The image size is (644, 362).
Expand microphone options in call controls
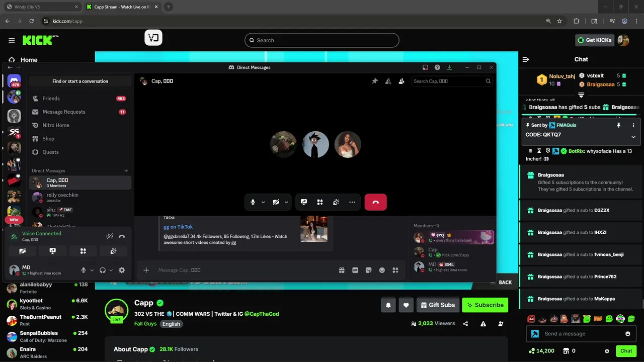pyautogui.click(x=263, y=202)
